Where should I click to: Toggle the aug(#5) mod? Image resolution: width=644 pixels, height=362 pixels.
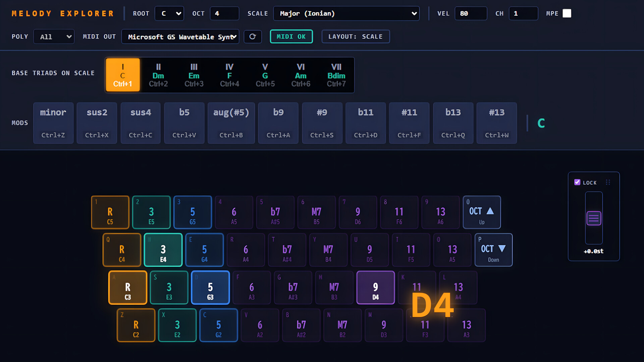coord(231,123)
